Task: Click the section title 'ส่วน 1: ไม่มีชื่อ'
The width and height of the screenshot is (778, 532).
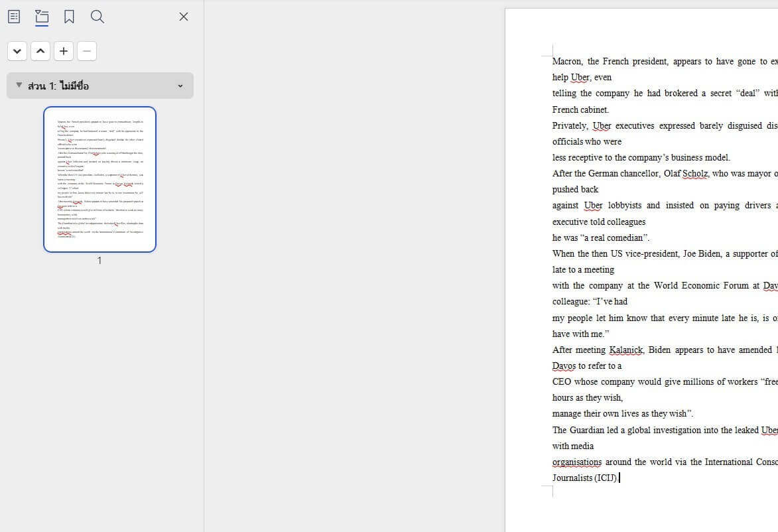Action: click(58, 86)
